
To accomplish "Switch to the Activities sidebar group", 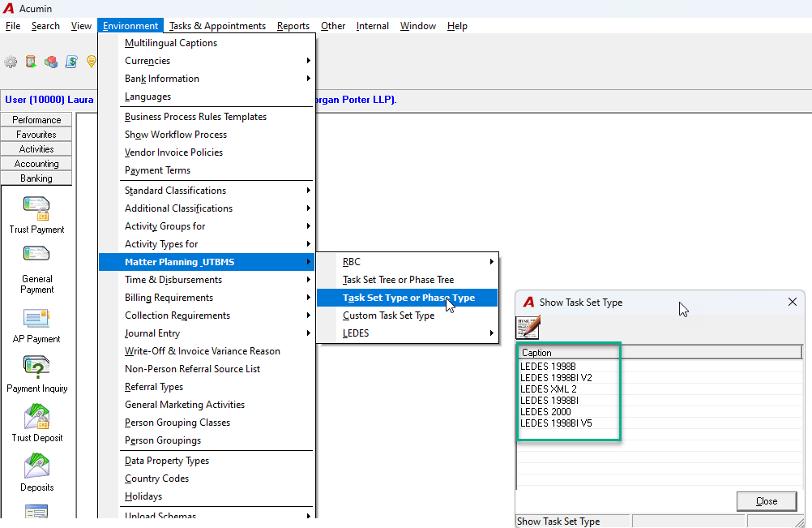I will click(x=36, y=149).
